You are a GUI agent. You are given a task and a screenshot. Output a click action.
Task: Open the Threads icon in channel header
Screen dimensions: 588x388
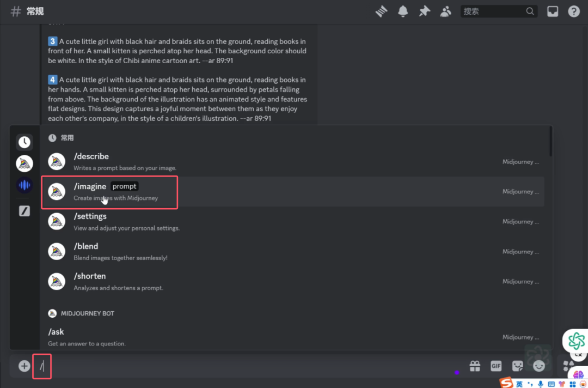(x=381, y=11)
